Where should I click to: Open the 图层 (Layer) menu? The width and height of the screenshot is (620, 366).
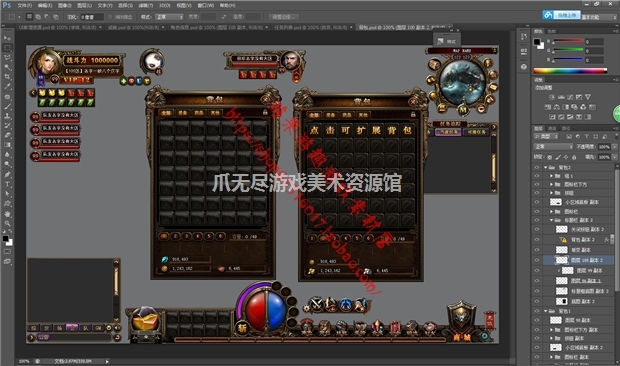(84, 6)
